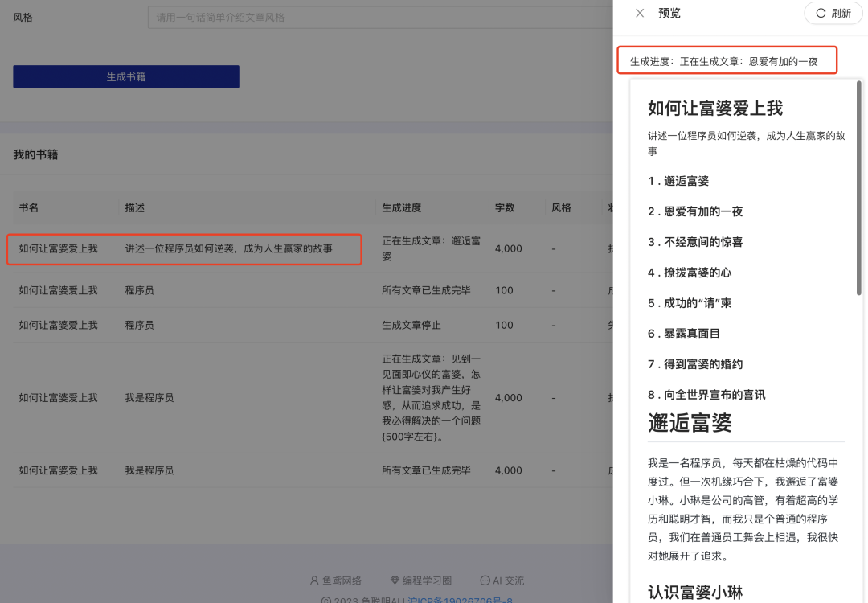
Task: Click chapter 2 恩爱有加的一夜 in preview
Action: pyautogui.click(x=695, y=211)
